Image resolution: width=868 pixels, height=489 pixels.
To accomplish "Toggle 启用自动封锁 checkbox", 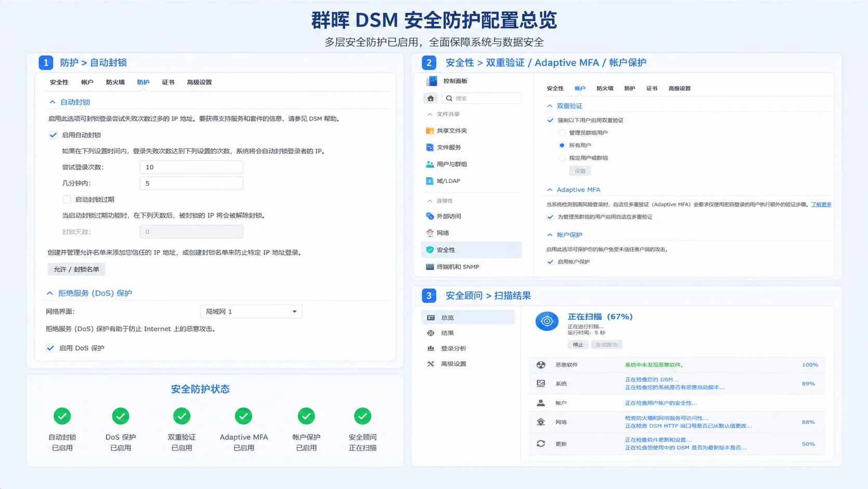I will coord(53,135).
